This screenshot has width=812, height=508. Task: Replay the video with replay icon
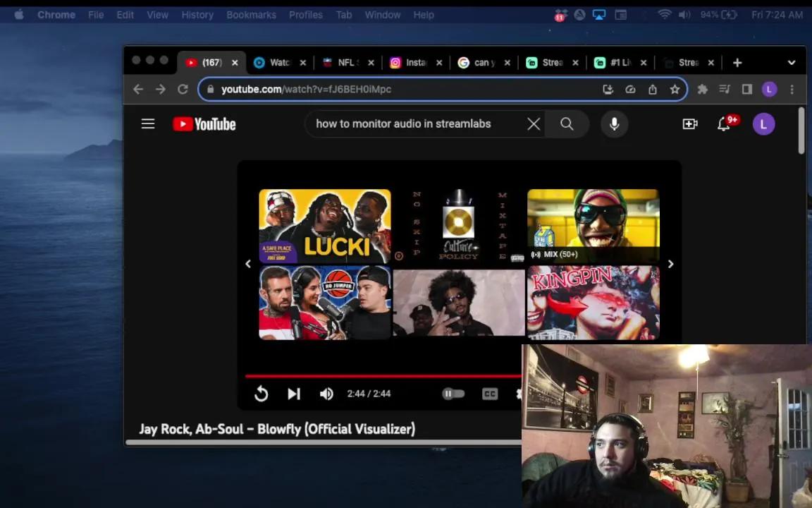pos(262,394)
